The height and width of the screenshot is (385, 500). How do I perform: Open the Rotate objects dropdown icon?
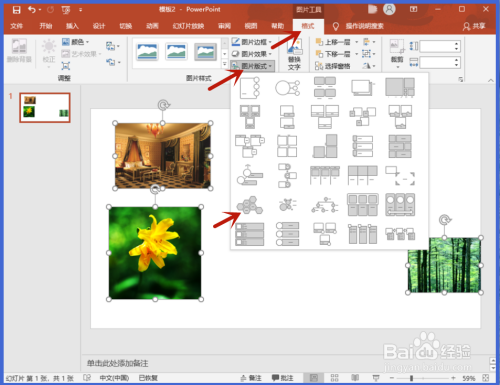[368, 66]
